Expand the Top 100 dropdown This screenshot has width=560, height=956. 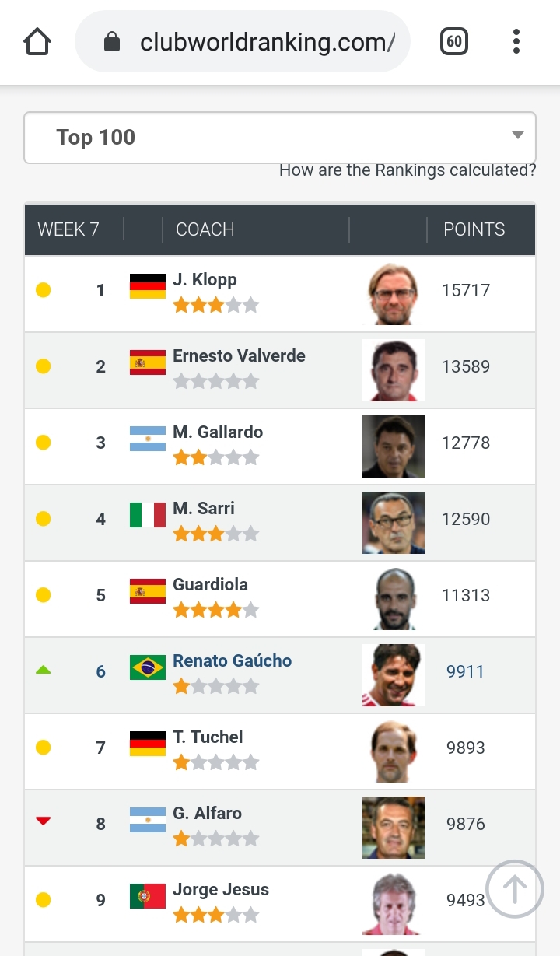click(x=280, y=138)
